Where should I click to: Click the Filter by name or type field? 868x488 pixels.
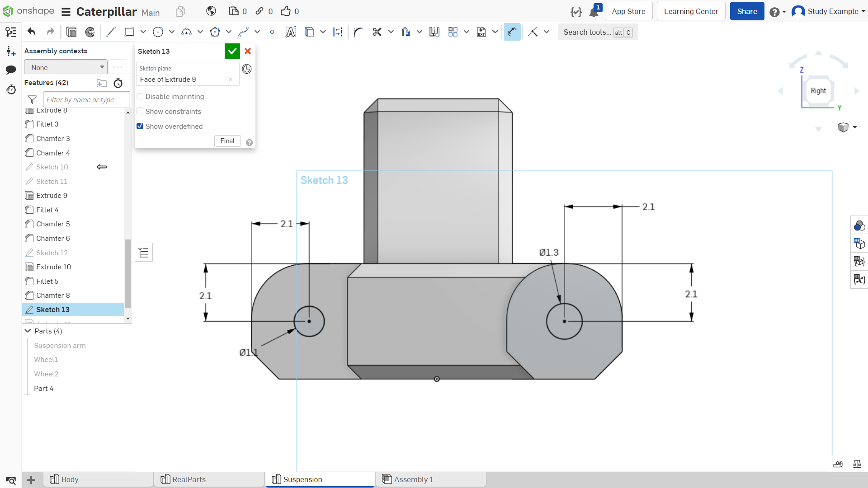[x=86, y=99]
